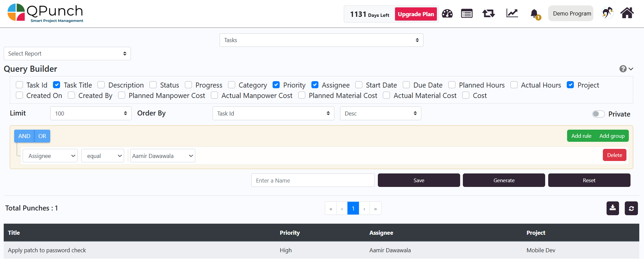Click the green Add rule button
This screenshot has height=260, width=644.
(581, 136)
